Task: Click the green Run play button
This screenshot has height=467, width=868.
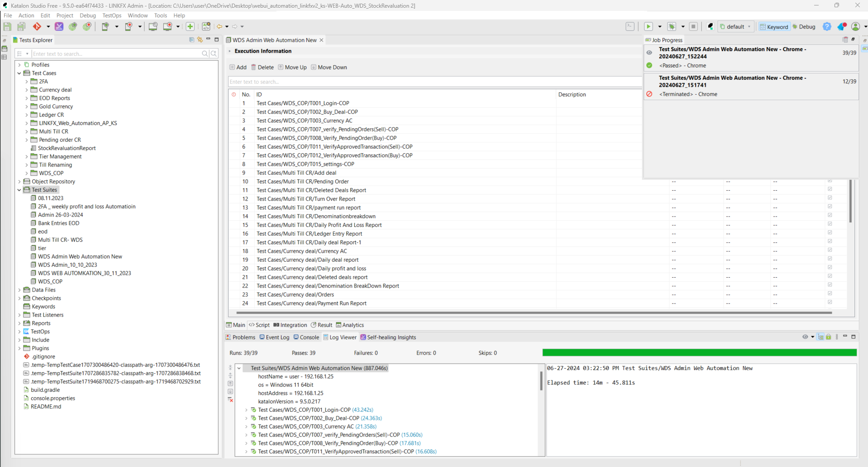Action: pos(649,27)
